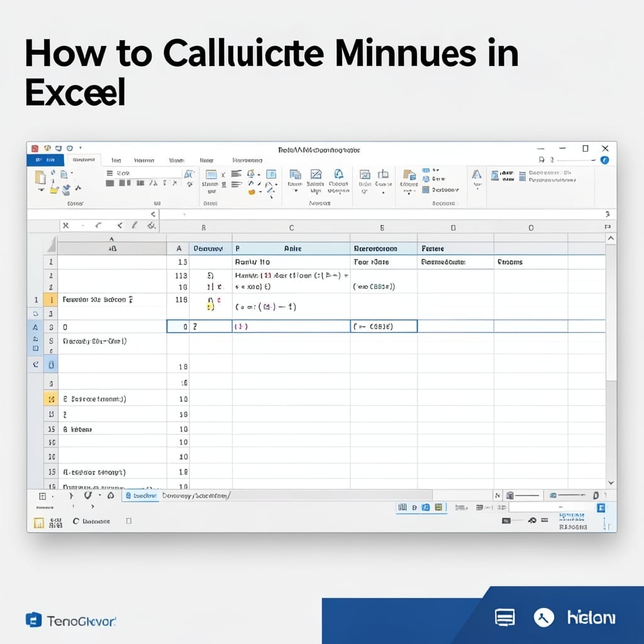The width and height of the screenshot is (644, 644).
Task: Click the checkmark chart large ribbon icon
Action: [x=316, y=174]
